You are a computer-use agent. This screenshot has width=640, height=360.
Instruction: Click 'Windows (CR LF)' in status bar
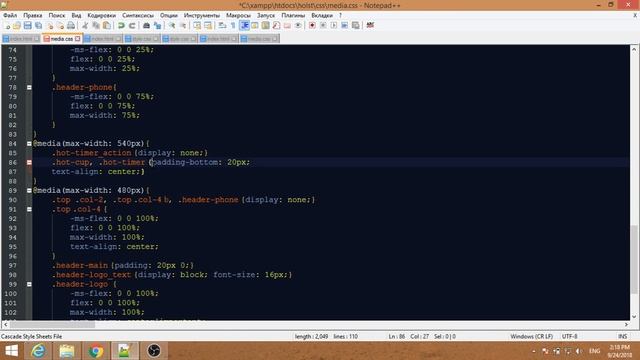tap(531, 337)
